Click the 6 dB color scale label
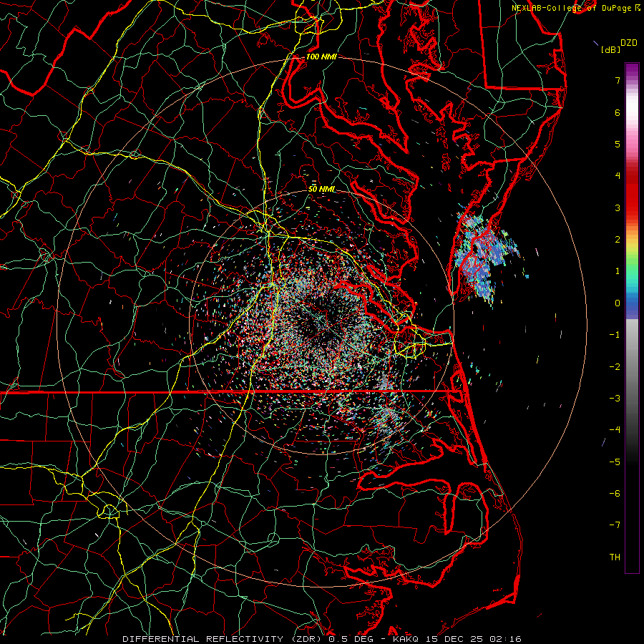The image size is (644, 644). click(x=618, y=112)
